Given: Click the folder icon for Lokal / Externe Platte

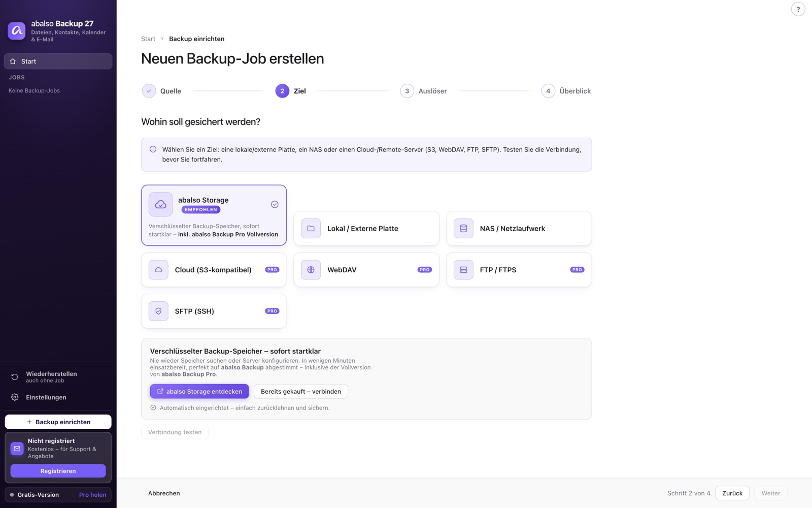Looking at the screenshot, I should click(x=311, y=229).
